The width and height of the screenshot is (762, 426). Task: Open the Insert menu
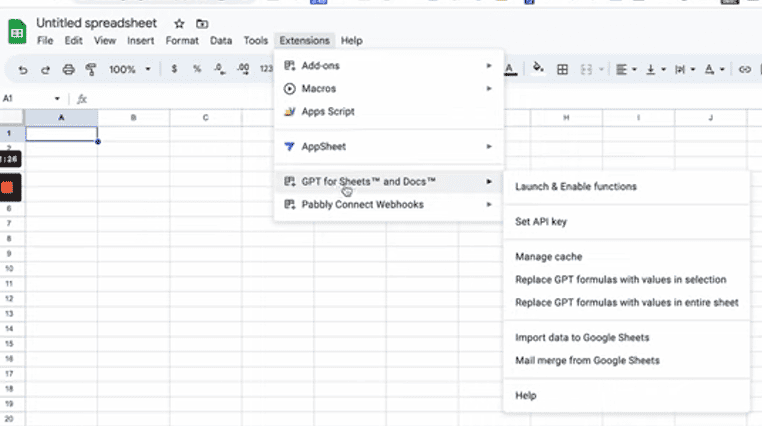pos(140,41)
